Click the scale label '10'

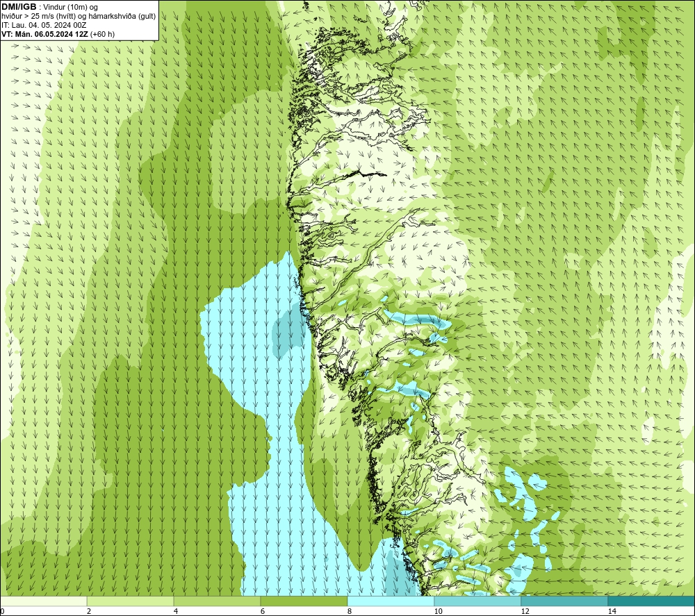point(438,611)
